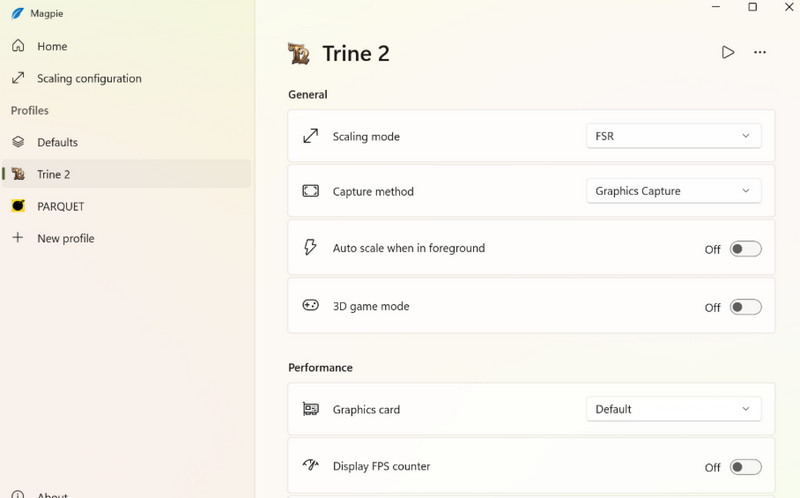Screen dimensions: 800x498
Task: Click the Scaling configuration arrows icon
Action: (18, 78)
